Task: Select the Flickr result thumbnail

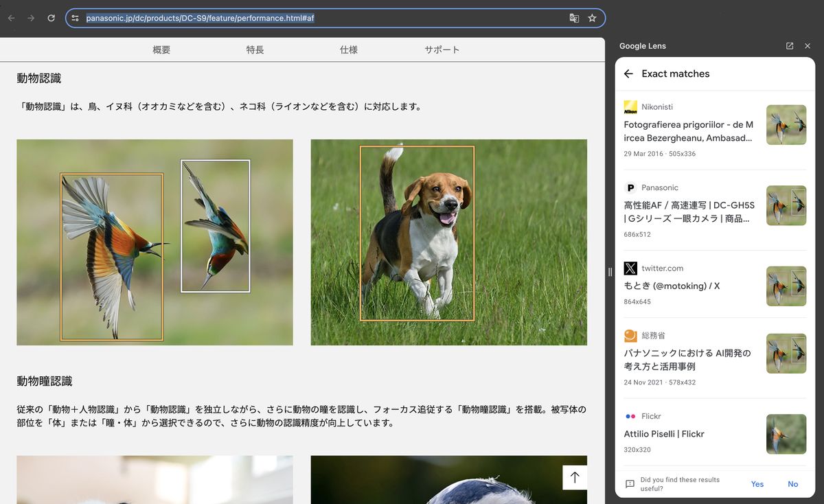Action: 786,434
